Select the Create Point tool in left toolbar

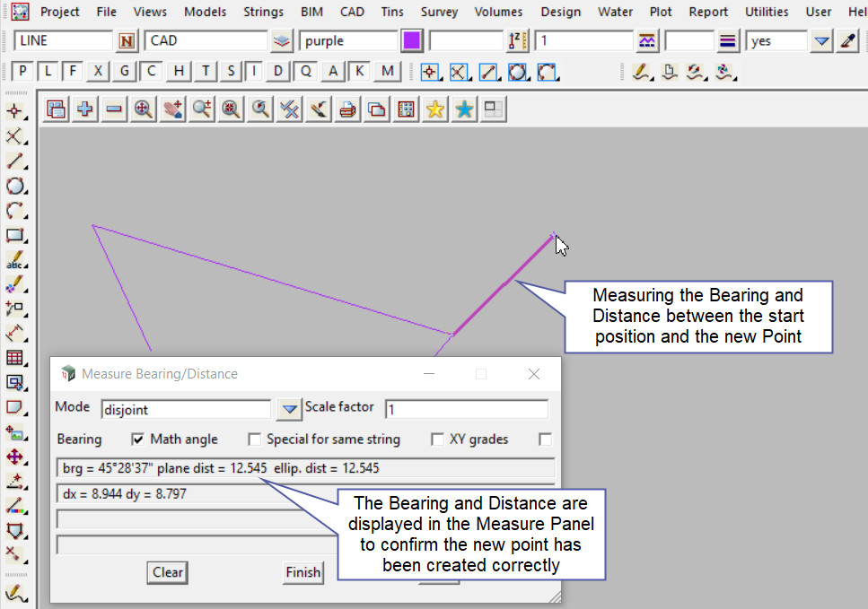pyautogui.click(x=15, y=111)
